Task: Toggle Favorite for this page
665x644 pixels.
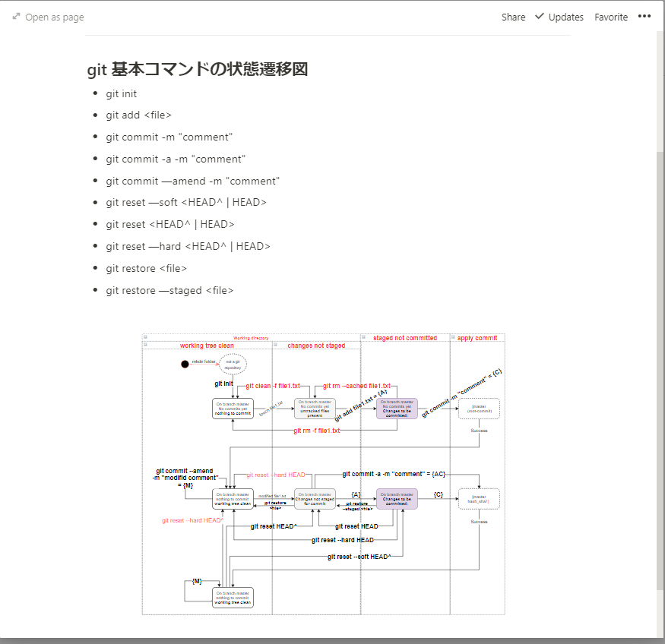Action: click(611, 17)
